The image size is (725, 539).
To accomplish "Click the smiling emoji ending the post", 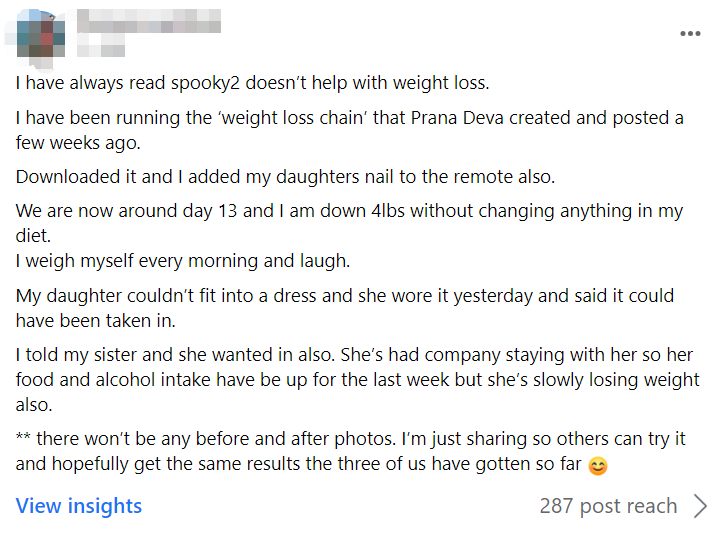I will coord(598,465).
